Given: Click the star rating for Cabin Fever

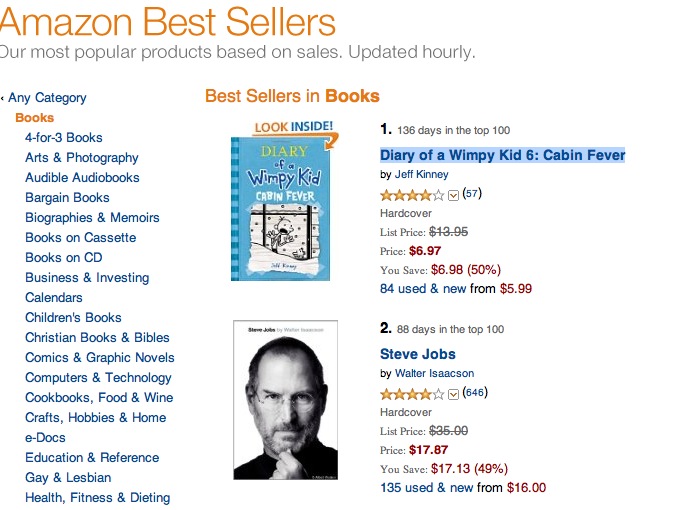Looking at the screenshot, I should click(412, 195).
